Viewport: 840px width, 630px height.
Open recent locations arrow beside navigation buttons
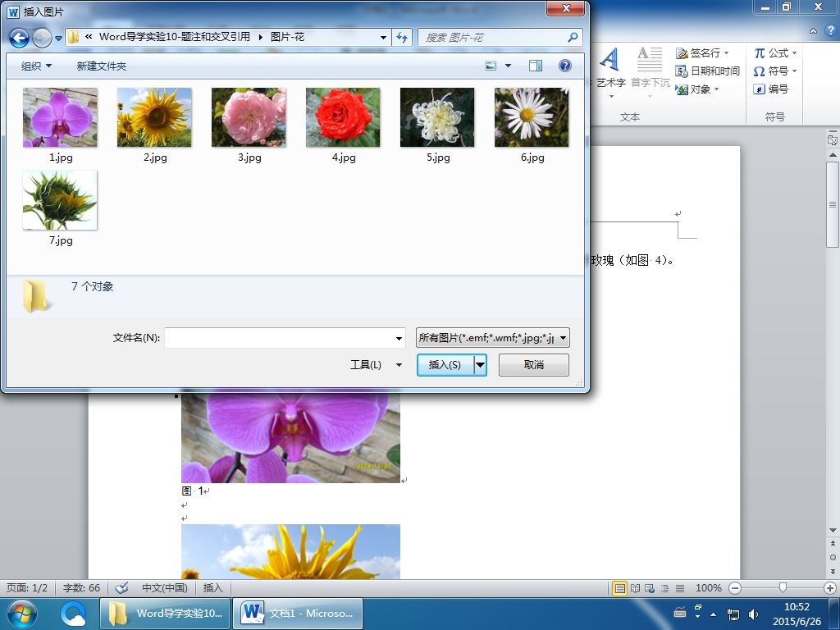click(x=58, y=38)
